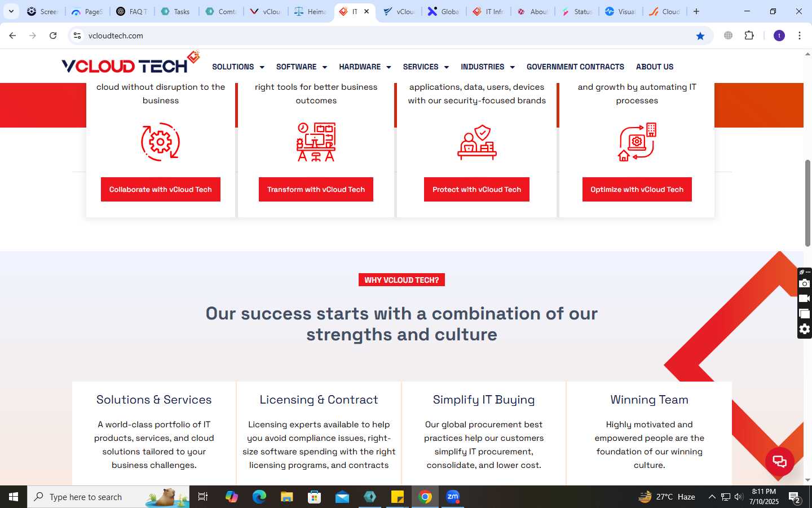This screenshot has height=508, width=812.
Task: Open Microsoft Edge from taskbar
Action: point(259,497)
